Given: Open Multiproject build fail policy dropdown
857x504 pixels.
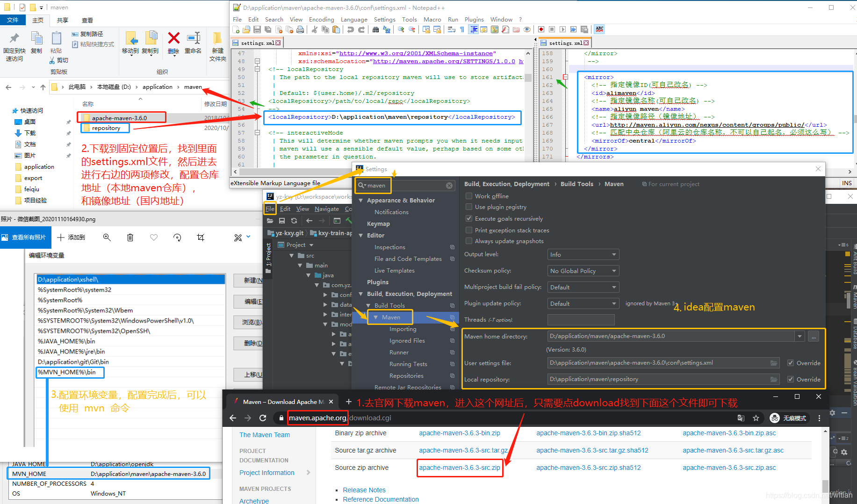Looking at the screenshot, I should [x=583, y=287].
